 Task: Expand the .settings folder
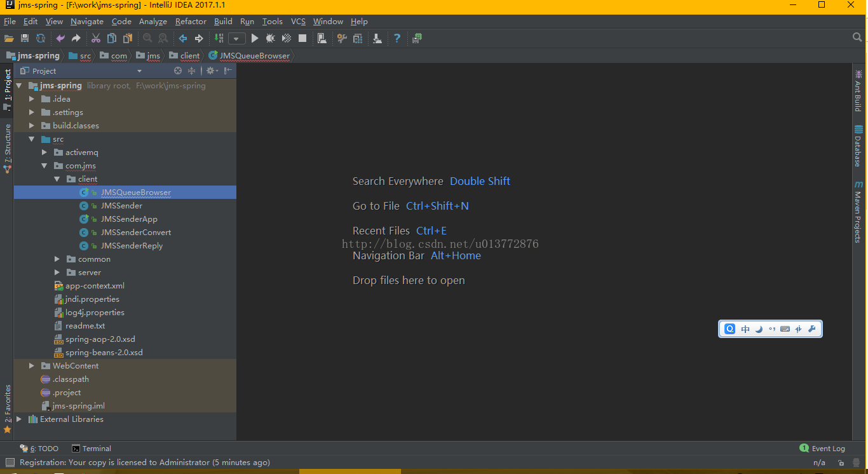(31, 112)
